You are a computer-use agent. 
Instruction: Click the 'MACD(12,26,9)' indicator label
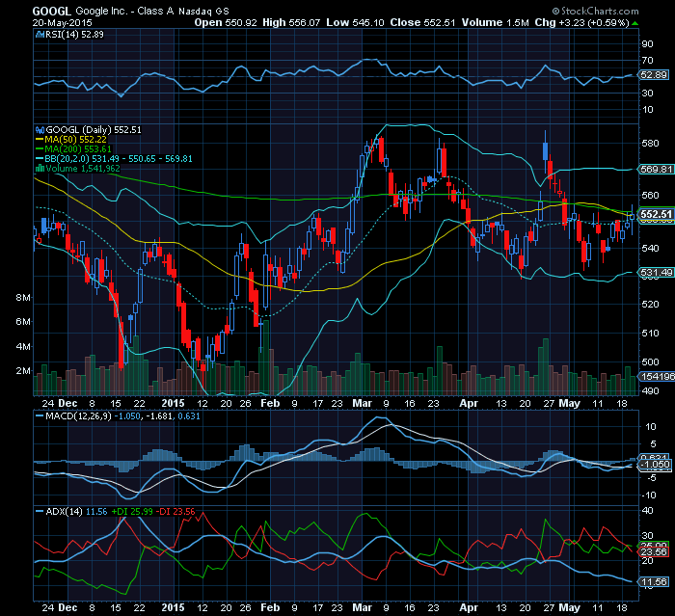80,416
